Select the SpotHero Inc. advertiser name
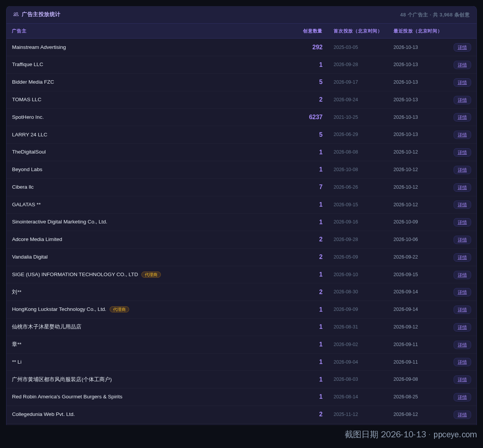 28,117
